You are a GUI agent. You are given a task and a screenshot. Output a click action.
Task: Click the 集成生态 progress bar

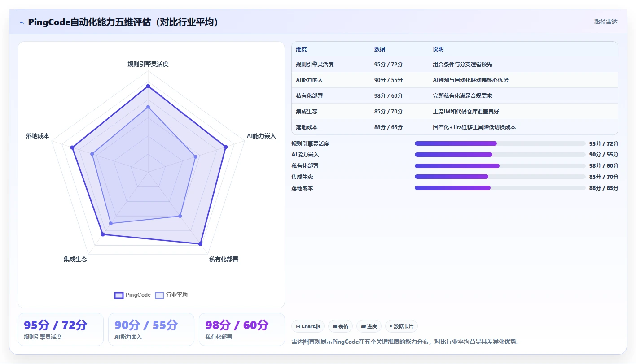500,177
